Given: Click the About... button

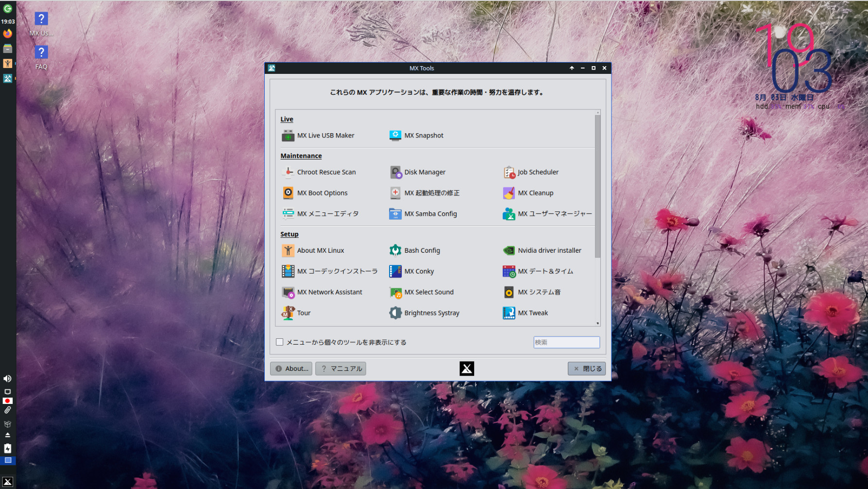Looking at the screenshot, I should pyautogui.click(x=291, y=368).
